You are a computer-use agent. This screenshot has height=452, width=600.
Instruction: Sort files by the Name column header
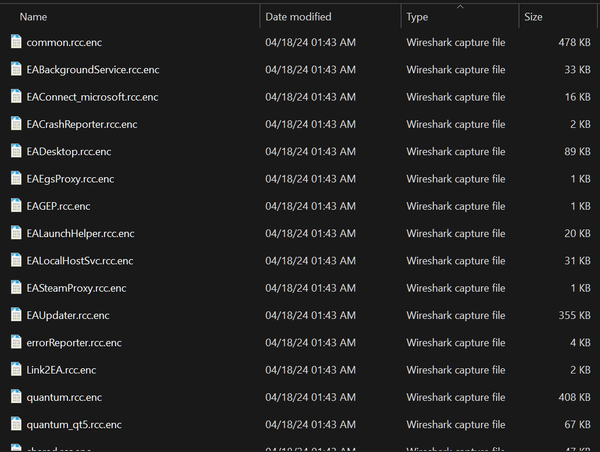[33, 17]
